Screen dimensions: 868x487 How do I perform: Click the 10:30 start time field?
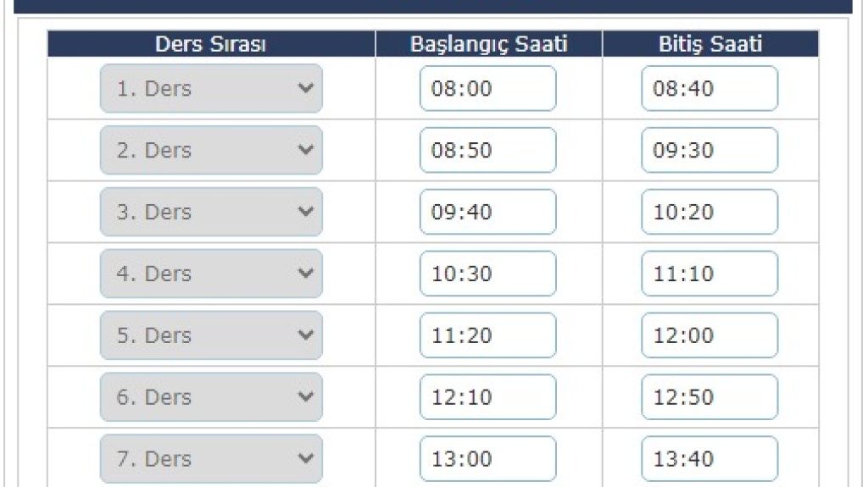(487, 274)
